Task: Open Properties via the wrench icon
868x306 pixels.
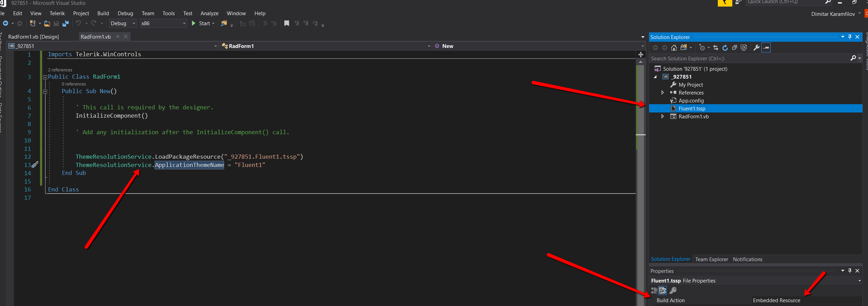Action: 756,48
